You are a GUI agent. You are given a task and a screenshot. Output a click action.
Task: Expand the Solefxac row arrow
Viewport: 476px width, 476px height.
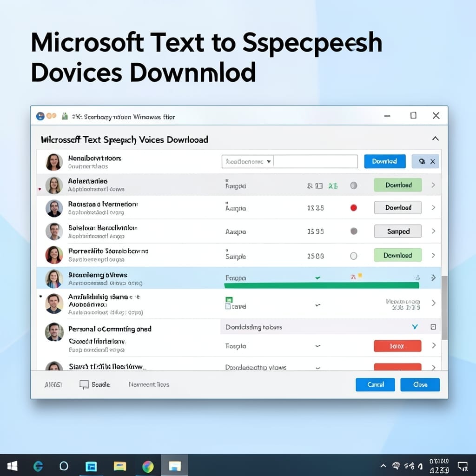coord(433,231)
